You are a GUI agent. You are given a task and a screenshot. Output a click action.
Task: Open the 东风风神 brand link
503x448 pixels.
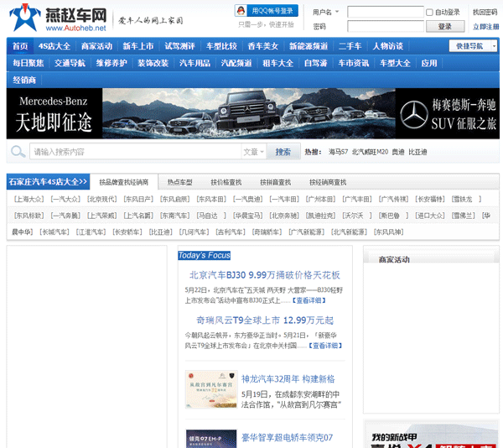(388, 232)
